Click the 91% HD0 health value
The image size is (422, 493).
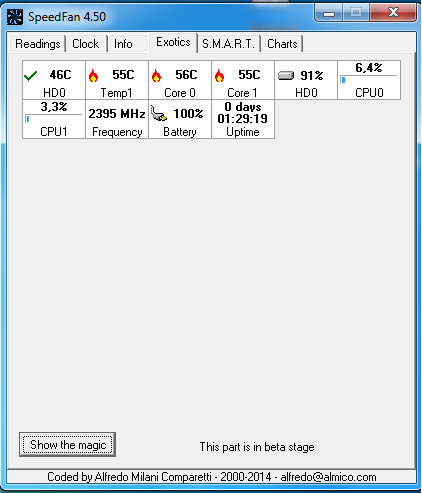coord(312,76)
